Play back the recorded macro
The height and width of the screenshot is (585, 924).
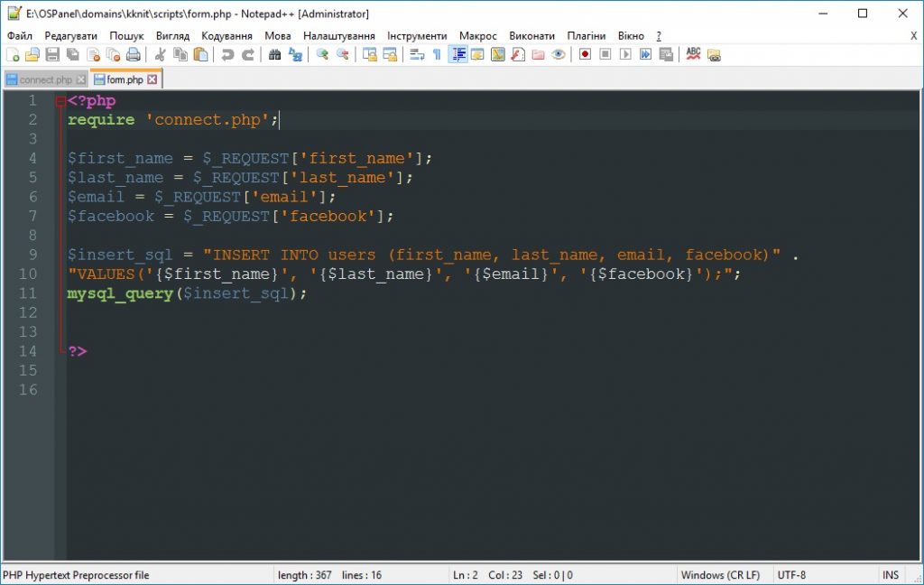pos(626,55)
